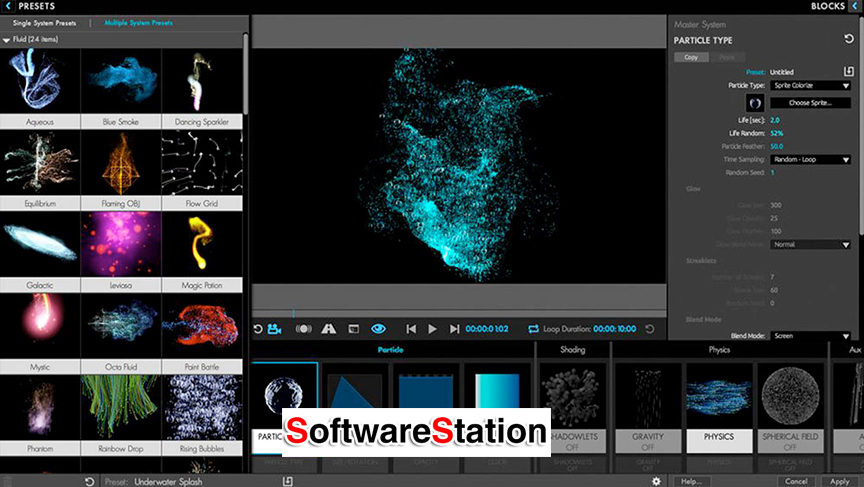Save the Underwater Splash preset

[x=288, y=481]
